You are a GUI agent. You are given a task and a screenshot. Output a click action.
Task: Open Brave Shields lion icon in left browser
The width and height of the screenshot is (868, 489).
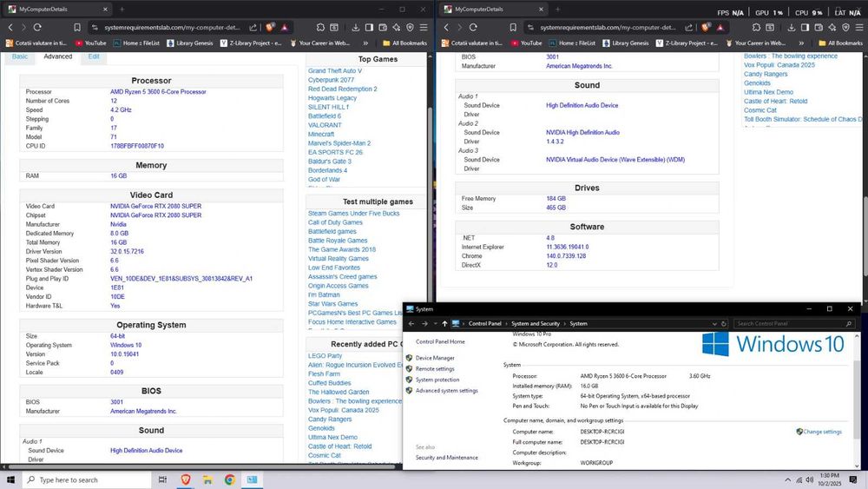[270, 28]
